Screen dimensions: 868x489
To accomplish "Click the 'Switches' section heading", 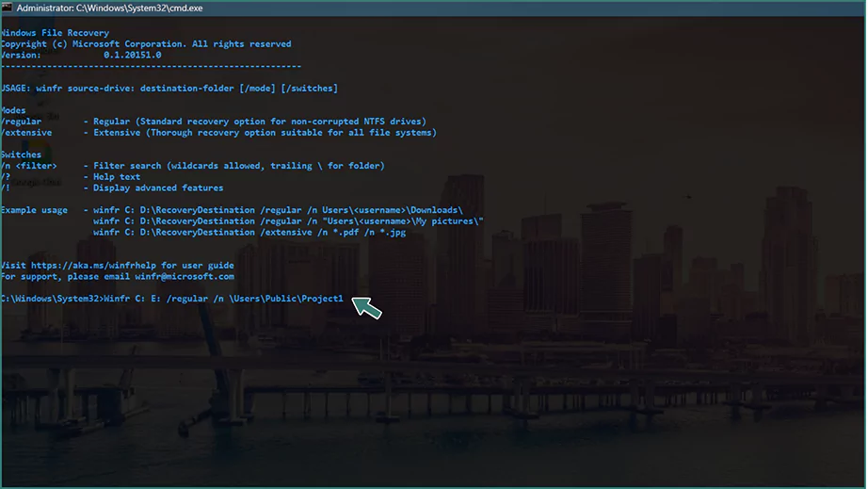I will click(x=21, y=155).
